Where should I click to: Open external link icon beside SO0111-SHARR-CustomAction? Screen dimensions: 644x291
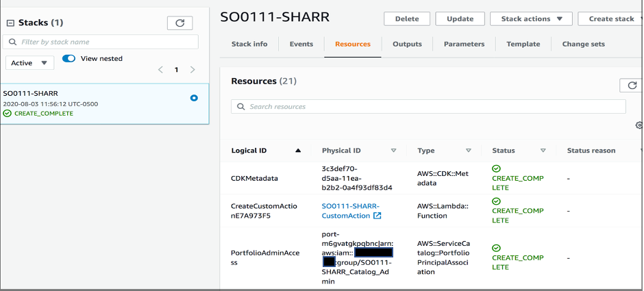coord(377,216)
